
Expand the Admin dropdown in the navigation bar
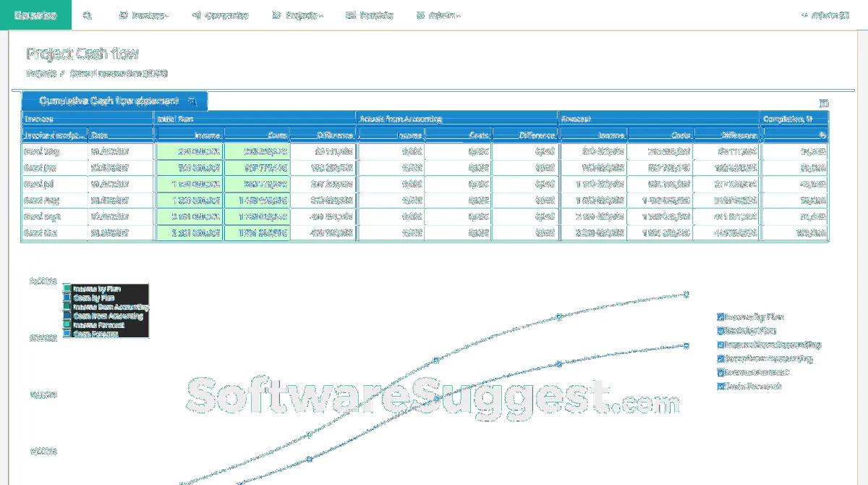click(438, 15)
